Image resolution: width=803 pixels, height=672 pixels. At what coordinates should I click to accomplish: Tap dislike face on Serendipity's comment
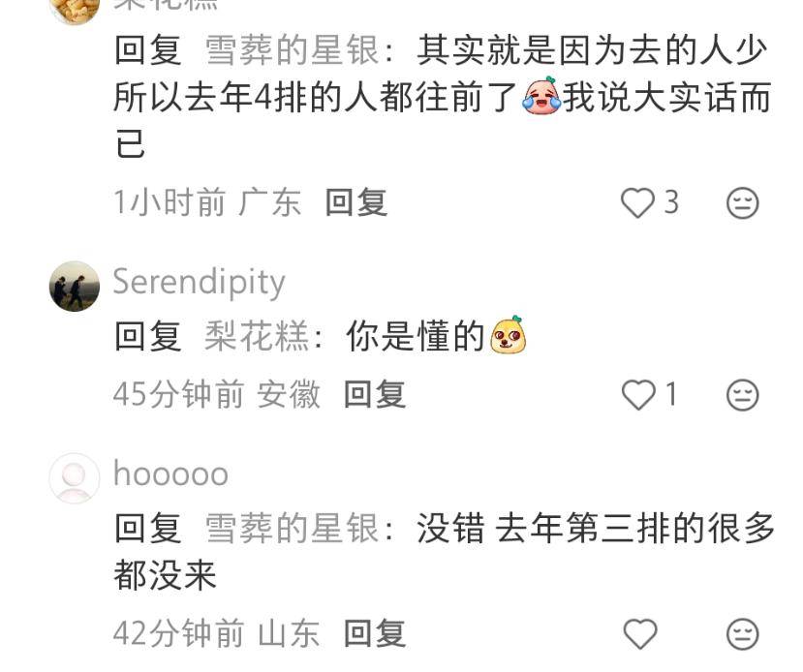[742, 395]
